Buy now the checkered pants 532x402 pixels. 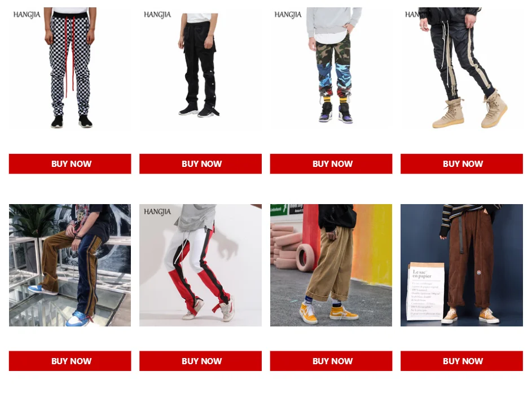pos(70,164)
